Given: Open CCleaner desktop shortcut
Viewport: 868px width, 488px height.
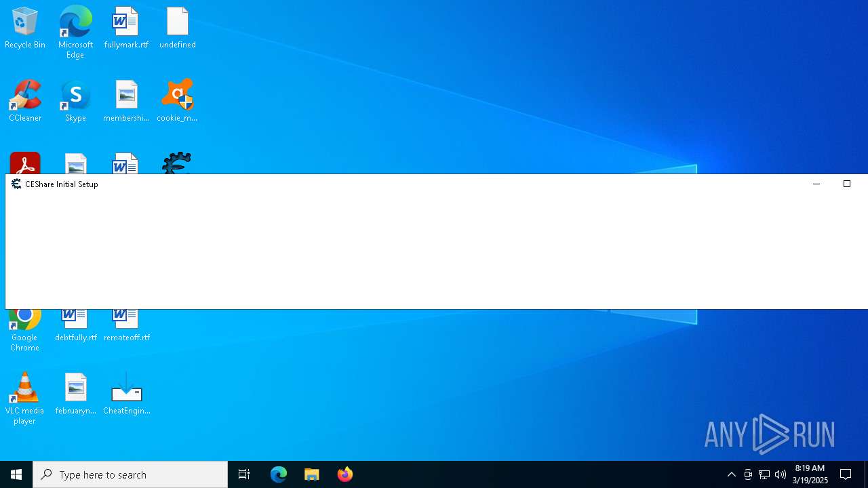Looking at the screenshot, I should pos(25,102).
